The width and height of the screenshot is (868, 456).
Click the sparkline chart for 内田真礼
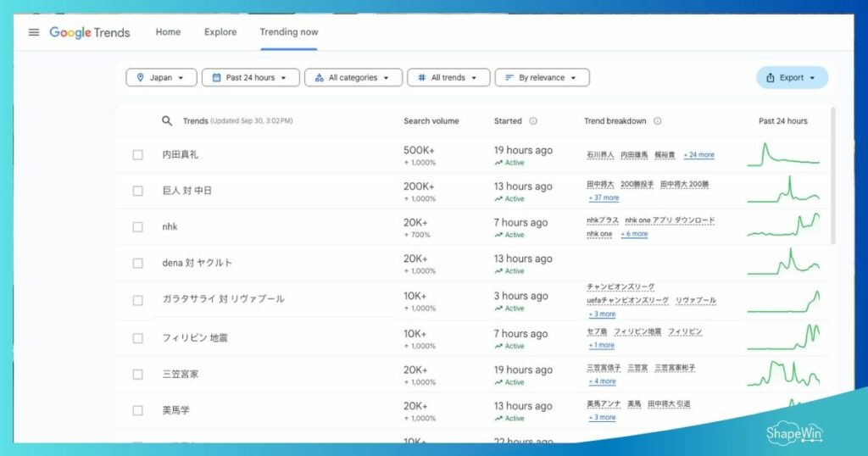click(x=782, y=155)
